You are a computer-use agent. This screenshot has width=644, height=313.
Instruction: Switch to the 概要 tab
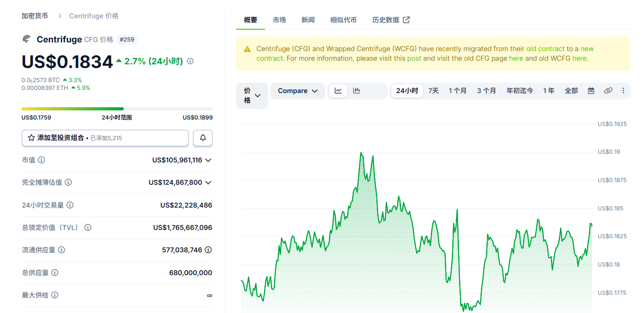coord(250,20)
